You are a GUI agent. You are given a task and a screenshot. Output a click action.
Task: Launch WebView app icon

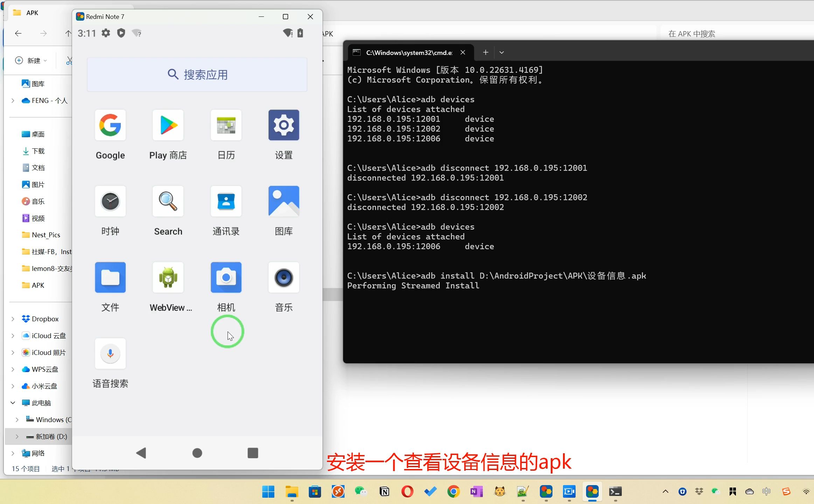168,277
